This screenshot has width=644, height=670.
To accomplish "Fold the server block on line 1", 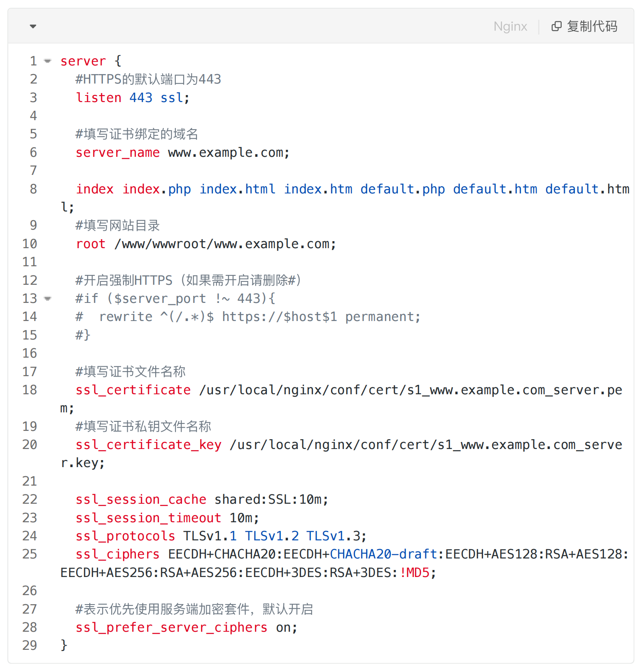I will (48, 61).
